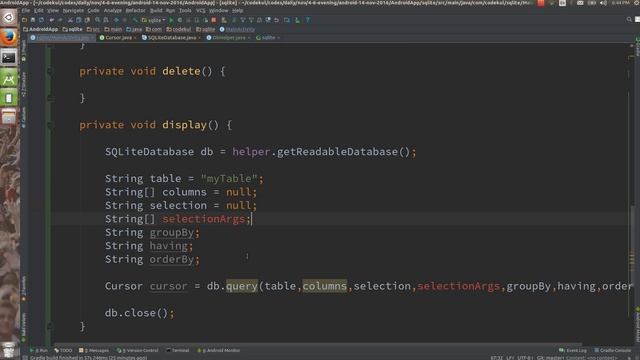
Task: Click the main breadcrumb folder
Action: coord(113,29)
